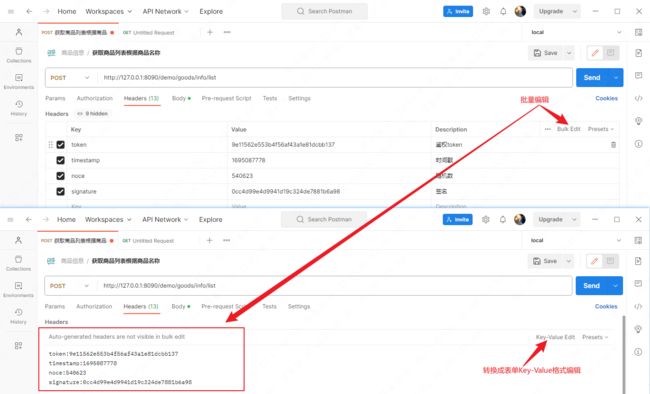Click the vertical scrollbar in the bulk edit window
The image size is (650, 394).
(623, 355)
